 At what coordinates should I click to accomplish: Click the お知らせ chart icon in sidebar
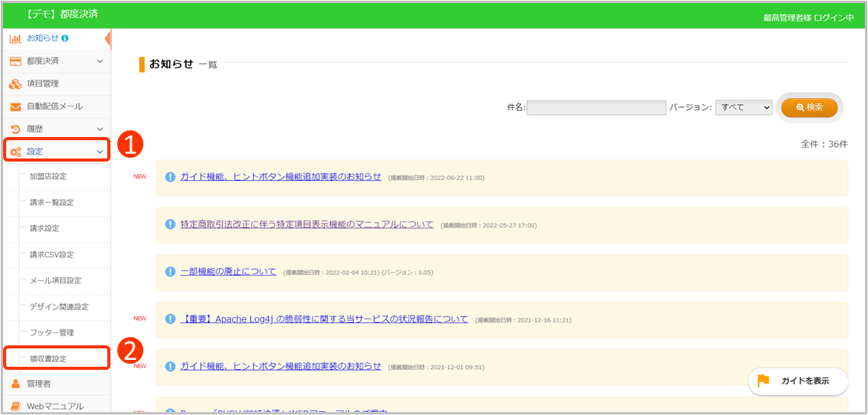pyautogui.click(x=15, y=38)
